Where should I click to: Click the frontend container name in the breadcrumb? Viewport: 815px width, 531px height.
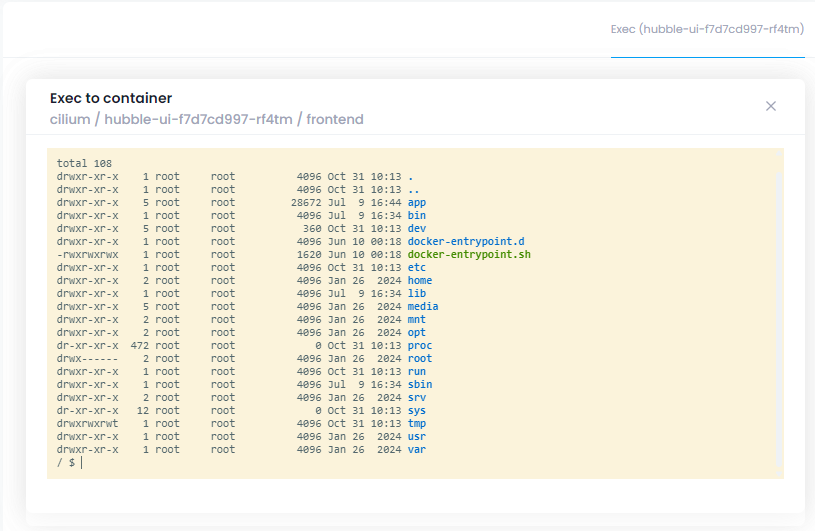[335, 120]
